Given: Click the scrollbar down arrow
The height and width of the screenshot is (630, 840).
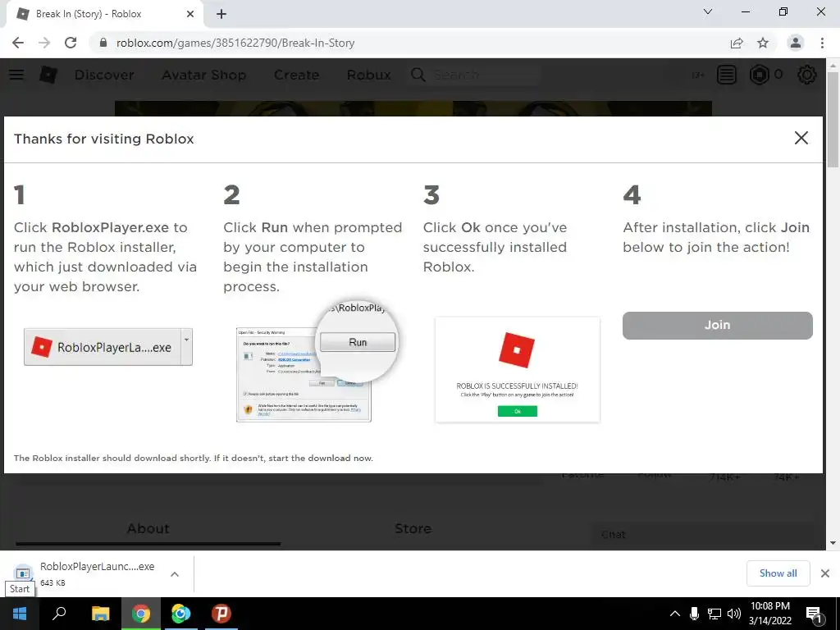Looking at the screenshot, I should [833, 543].
